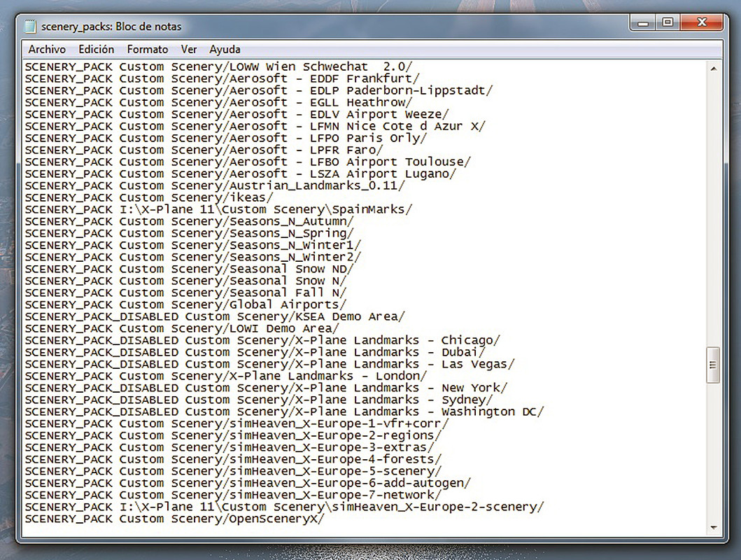Open the Ver menu
The height and width of the screenshot is (560, 741).
[189, 50]
